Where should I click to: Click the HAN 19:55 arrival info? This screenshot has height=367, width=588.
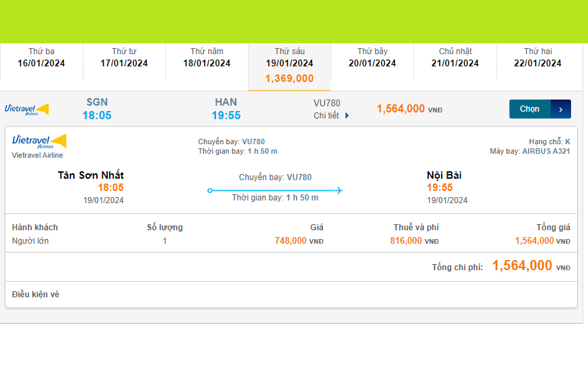coord(226,109)
